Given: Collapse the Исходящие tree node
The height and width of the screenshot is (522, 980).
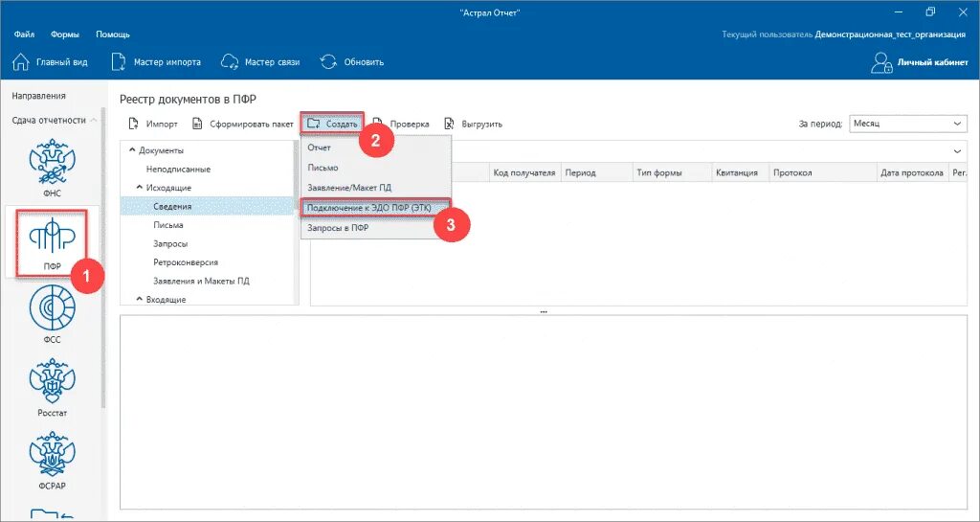Looking at the screenshot, I should pyautogui.click(x=140, y=188).
